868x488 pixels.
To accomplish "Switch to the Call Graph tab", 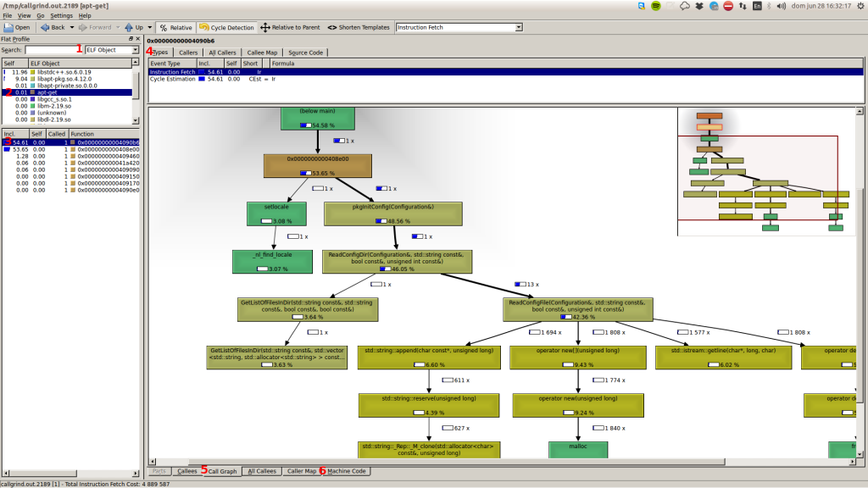I will click(222, 471).
